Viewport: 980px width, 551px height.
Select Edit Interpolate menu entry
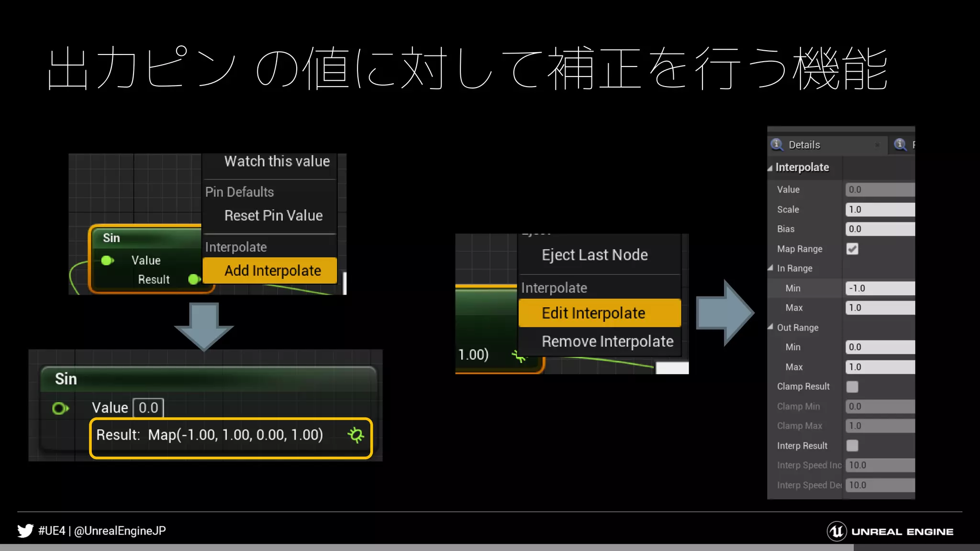point(593,313)
